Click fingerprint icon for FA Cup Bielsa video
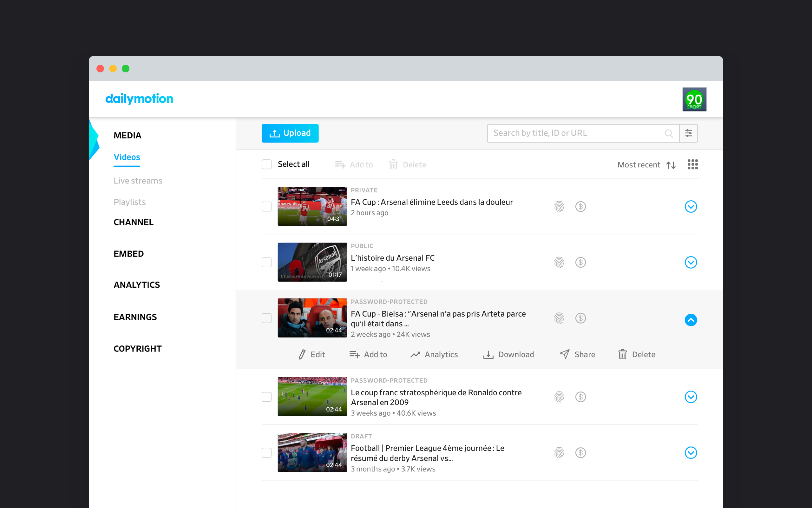Screen dimensions: 812x508 (559, 318)
